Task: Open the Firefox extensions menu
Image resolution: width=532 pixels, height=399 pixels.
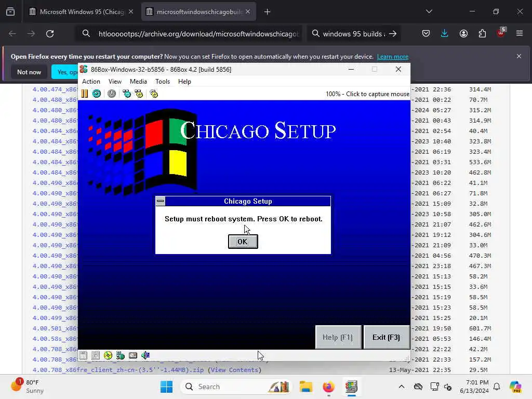Action: (482, 33)
